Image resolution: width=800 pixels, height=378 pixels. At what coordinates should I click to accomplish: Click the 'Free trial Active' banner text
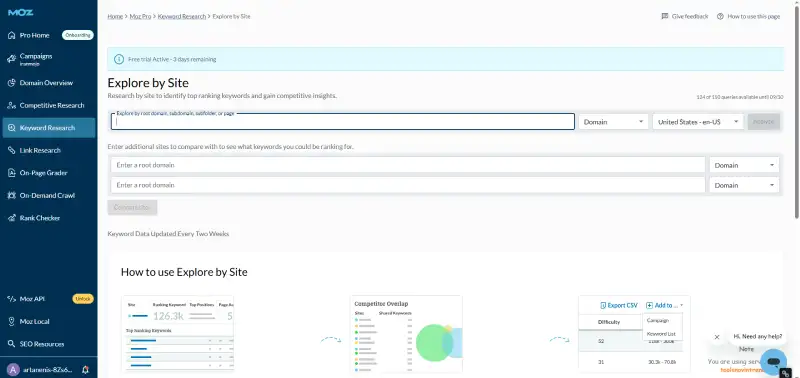pyautogui.click(x=172, y=59)
